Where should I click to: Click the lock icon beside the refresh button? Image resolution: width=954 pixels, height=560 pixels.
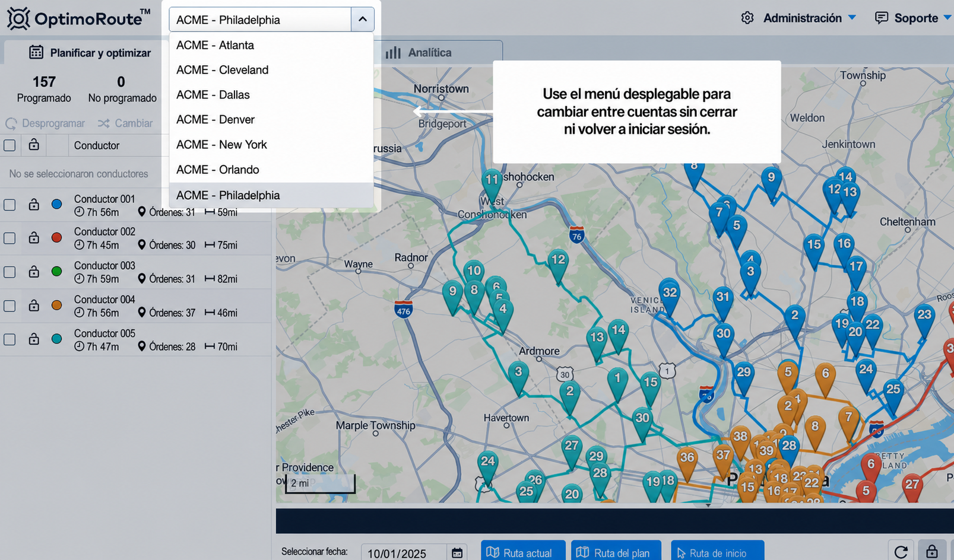pyautogui.click(x=931, y=552)
